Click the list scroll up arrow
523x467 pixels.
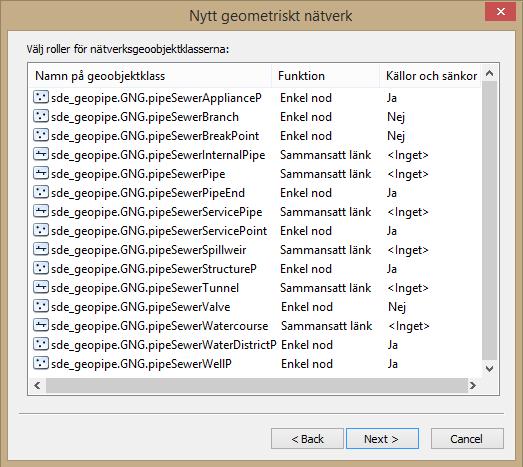pos(489,73)
